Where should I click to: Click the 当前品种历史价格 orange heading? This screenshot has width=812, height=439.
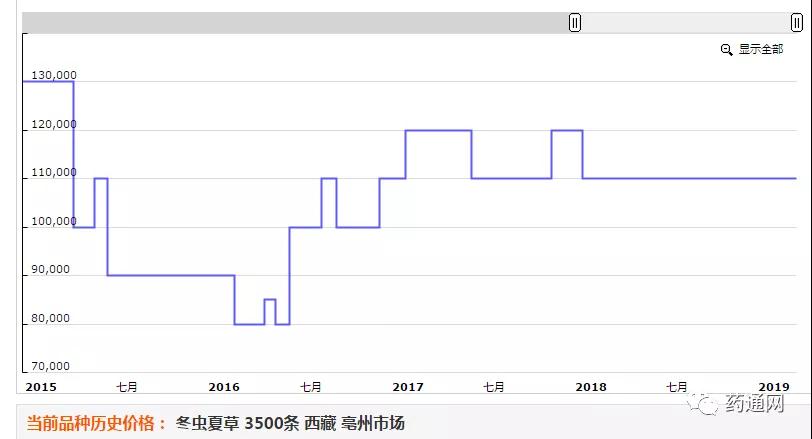(x=96, y=423)
